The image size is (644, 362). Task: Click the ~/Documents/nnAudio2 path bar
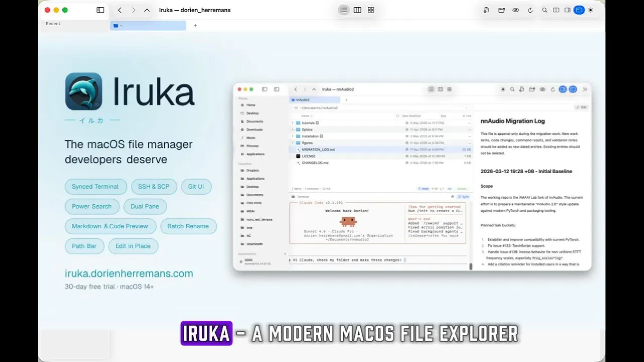381,108
